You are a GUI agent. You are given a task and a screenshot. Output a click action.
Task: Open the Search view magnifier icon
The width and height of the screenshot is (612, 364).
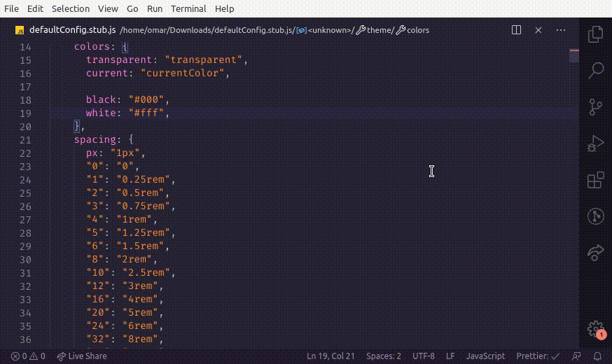click(x=595, y=70)
